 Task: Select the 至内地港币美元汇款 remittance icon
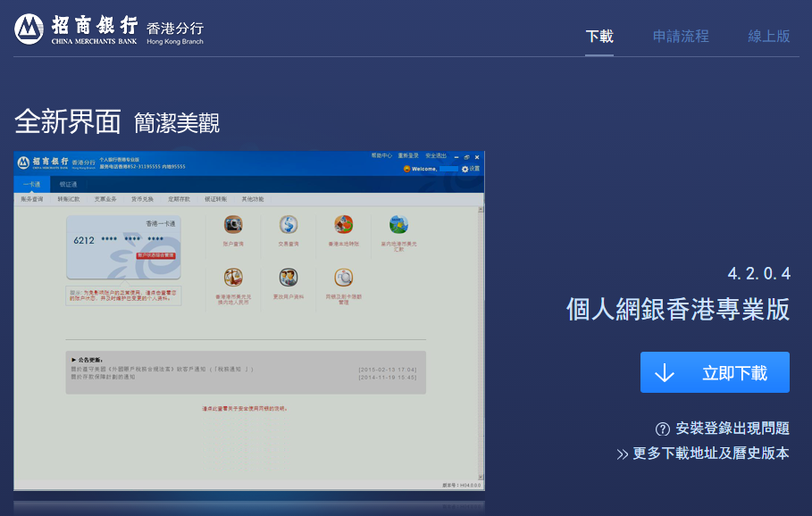click(398, 225)
